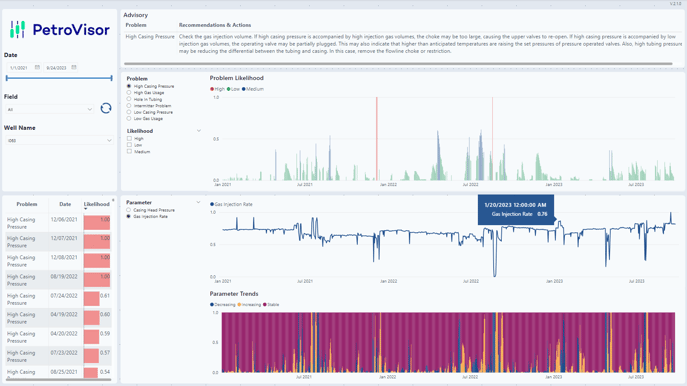Select the High Gas Usage problem radio
This screenshot has width=687, height=386.
[x=129, y=92]
